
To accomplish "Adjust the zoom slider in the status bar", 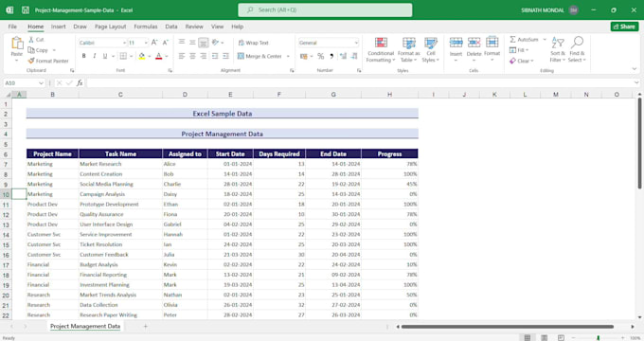I will (x=598, y=338).
